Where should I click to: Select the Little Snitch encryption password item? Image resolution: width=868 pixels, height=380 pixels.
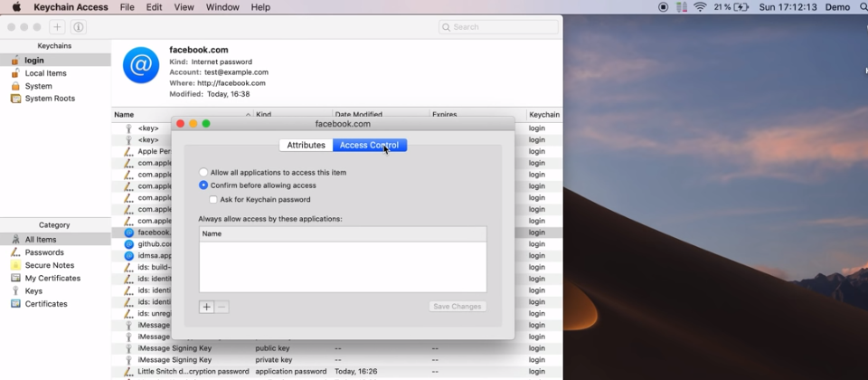193,371
